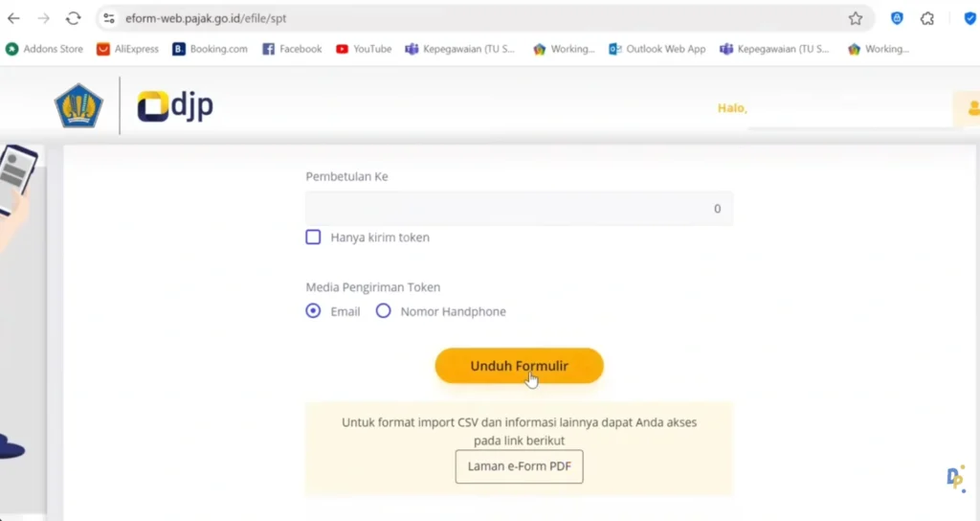Screen dimensions: 980x521
Task: Open the Laman e-Form PDF link button
Action: tap(519, 466)
